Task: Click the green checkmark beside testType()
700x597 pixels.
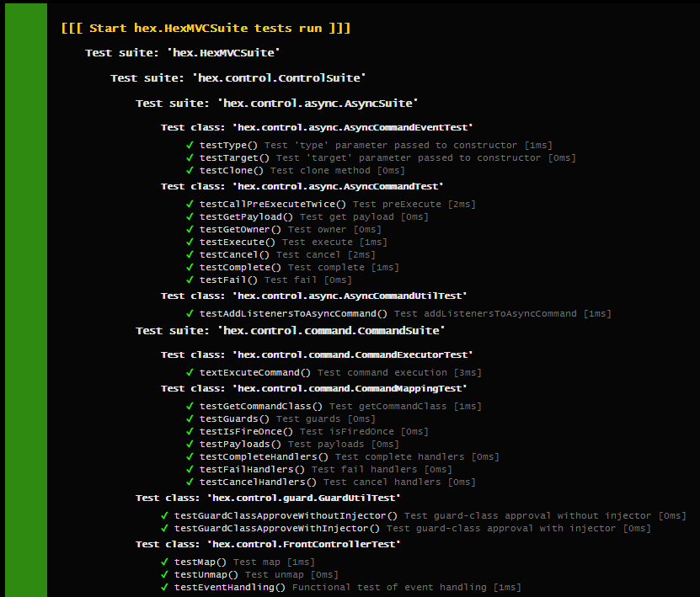Action: coord(190,145)
